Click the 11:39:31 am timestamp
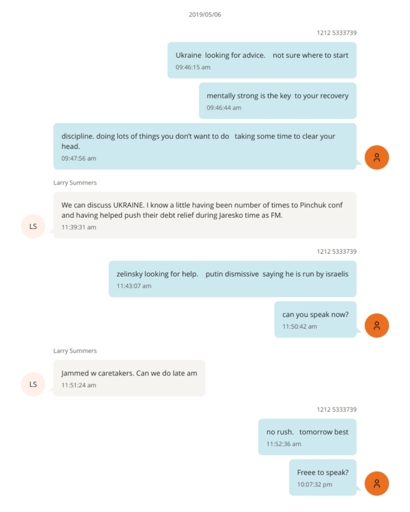Screen dimensions: 410x512 click(x=79, y=227)
